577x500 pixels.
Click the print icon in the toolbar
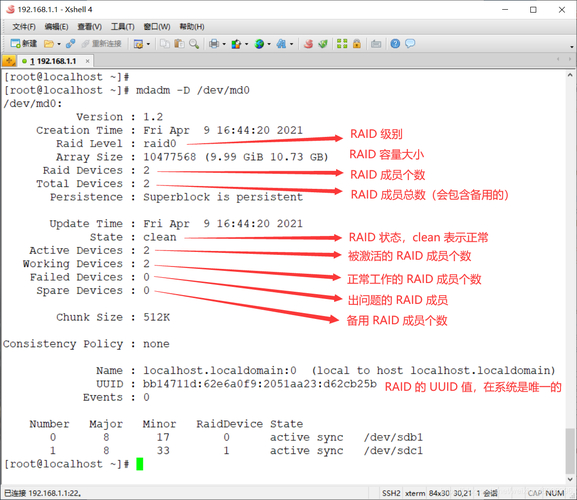pyautogui.click(x=214, y=44)
